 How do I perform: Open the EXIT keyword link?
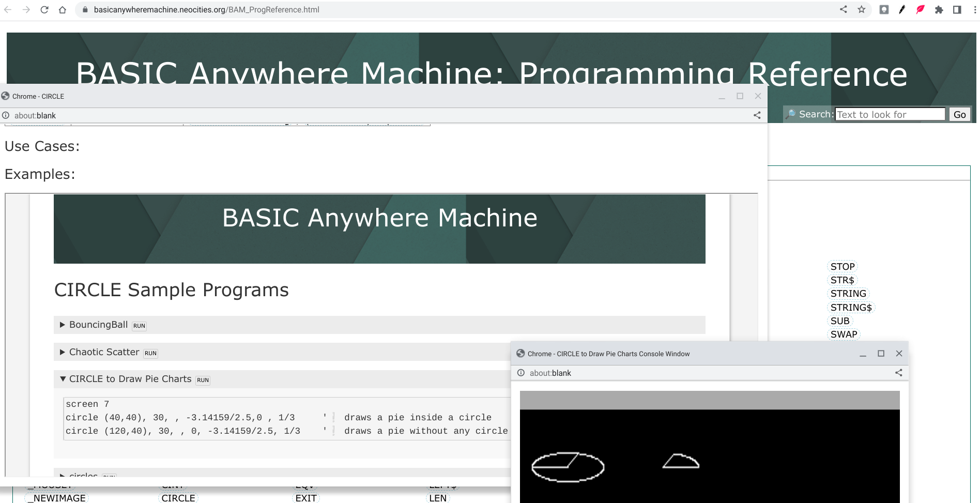(x=306, y=498)
